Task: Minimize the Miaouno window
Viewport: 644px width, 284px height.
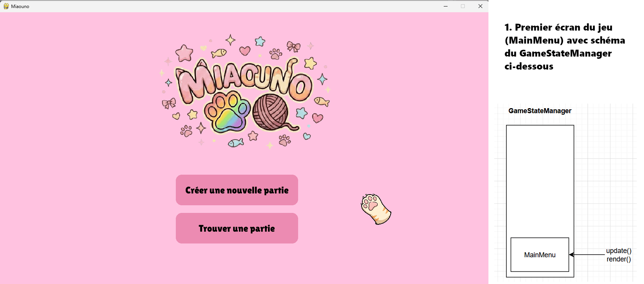Action: pos(446,6)
